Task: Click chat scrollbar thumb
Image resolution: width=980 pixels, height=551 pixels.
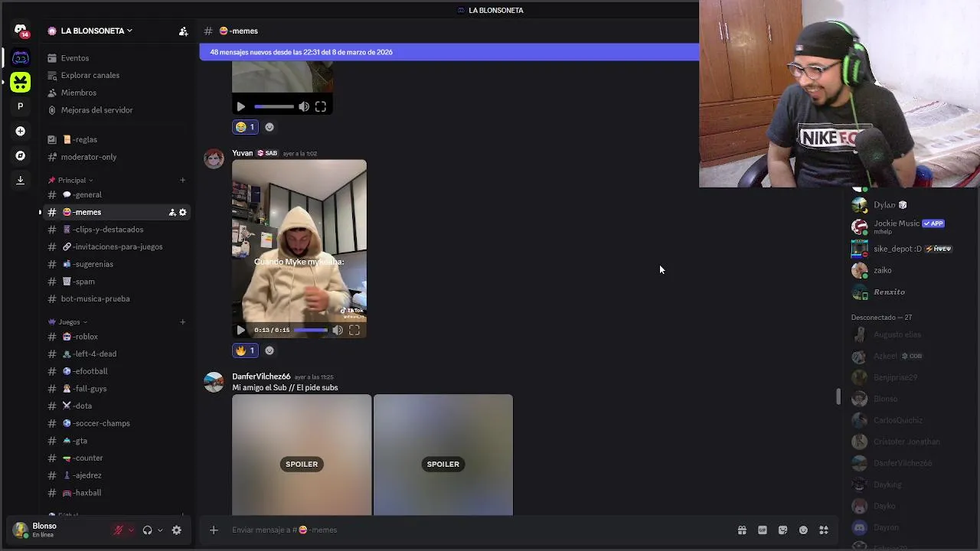Action: (838, 396)
